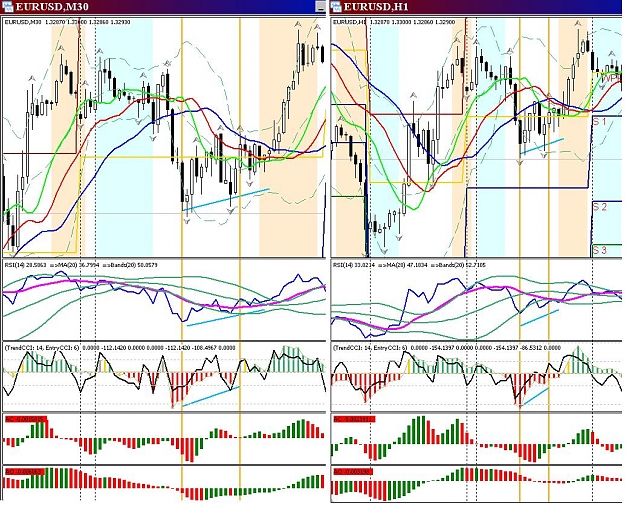Click the S 3 support level label
Image resolution: width=625 pixels, height=507 pixels.
[x=600, y=250]
